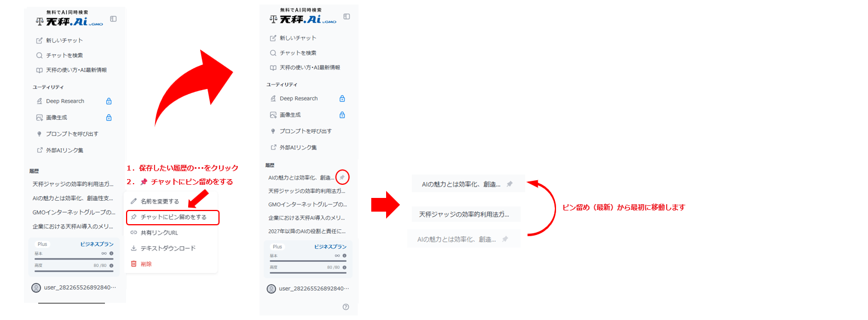Click the lock icon beside 画像生成 in left sidebar
Image resolution: width=868 pixels, height=320 pixels.
coord(109,118)
